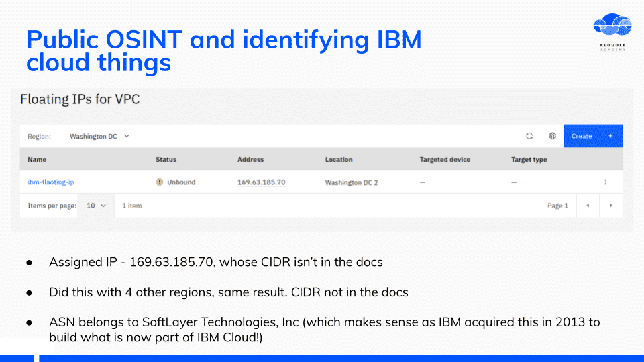Click the '1 item' count text
This screenshot has height=362, width=644.
click(132, 206)
